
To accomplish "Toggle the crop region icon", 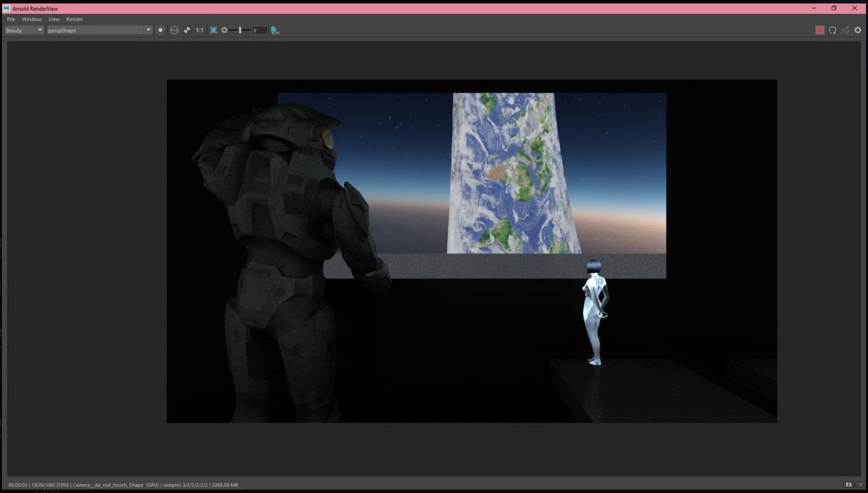I will 213,30.
